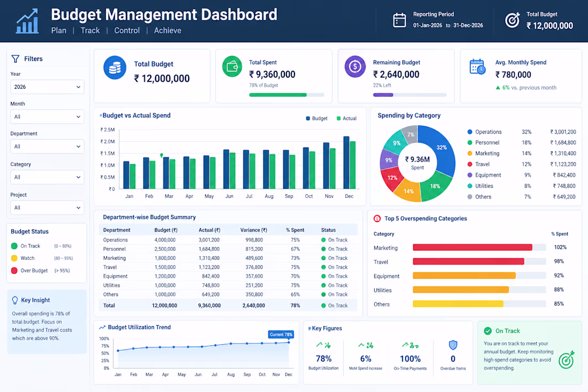Click the On Track status legend dot
This screenshot has height=392, width=588.
point(14,246)
